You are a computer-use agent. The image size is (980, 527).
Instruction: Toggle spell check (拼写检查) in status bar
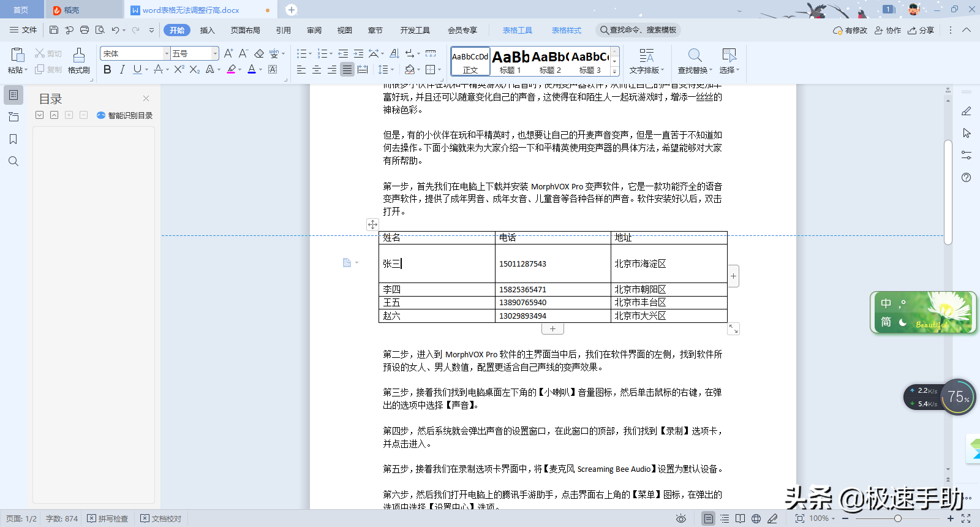coord(108,518)
